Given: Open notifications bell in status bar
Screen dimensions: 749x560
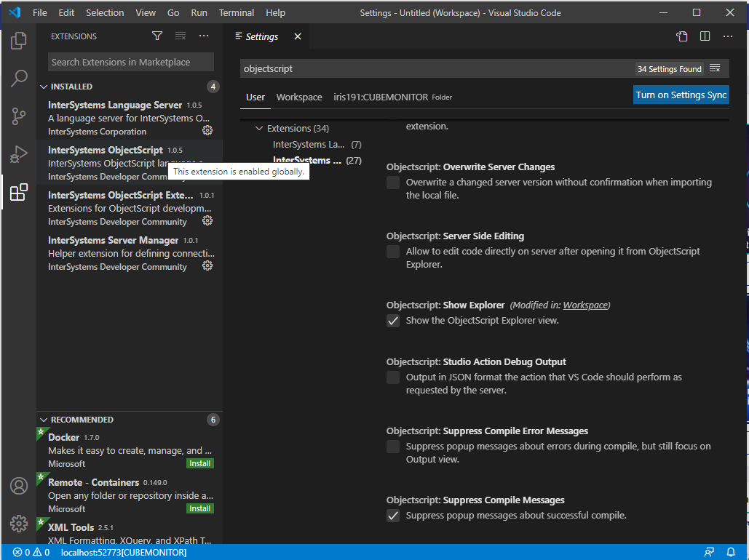Looking at the screenshot, I should [x=731, y=552].
